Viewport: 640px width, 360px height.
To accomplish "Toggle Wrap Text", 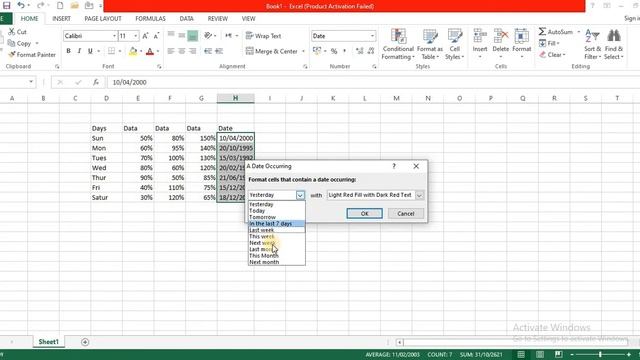I will 264,36.
